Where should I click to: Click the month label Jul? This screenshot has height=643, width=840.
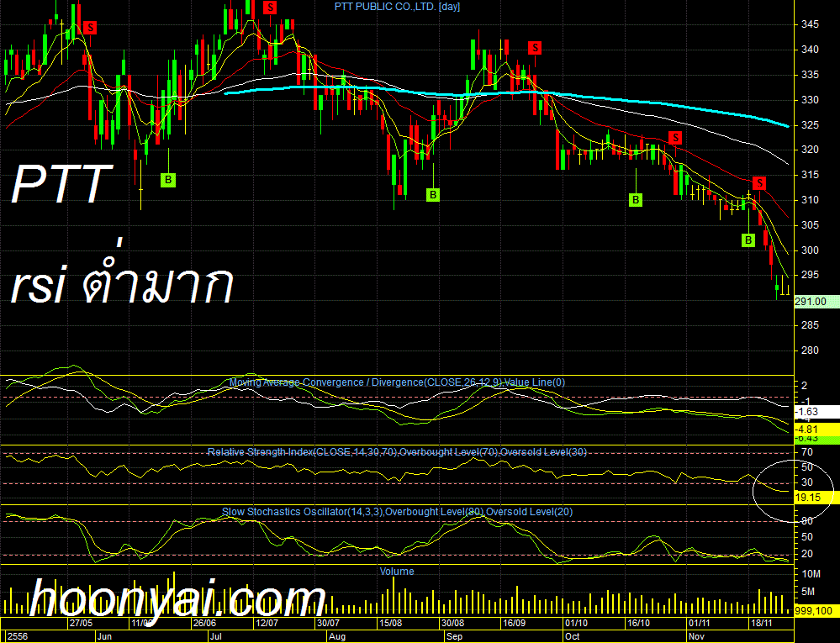216,636
